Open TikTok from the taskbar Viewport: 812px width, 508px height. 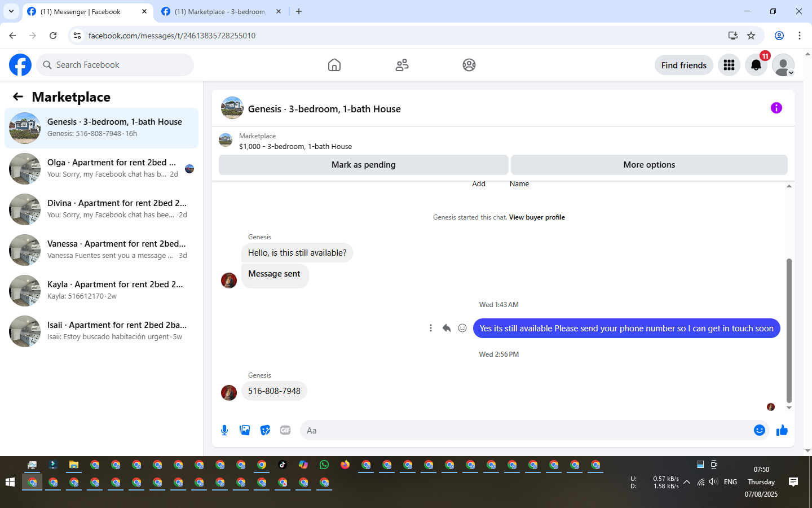[x=283, y=465]
